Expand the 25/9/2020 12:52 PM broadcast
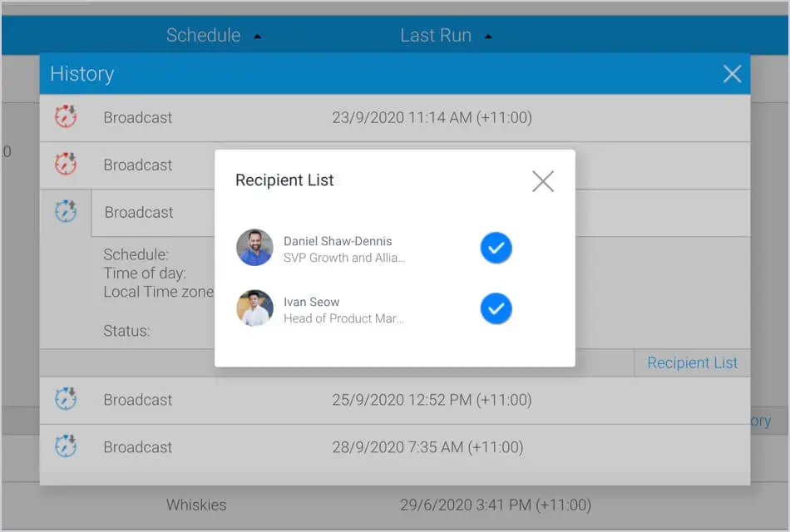Screen dimensions: 790x532 pos(431,400)
